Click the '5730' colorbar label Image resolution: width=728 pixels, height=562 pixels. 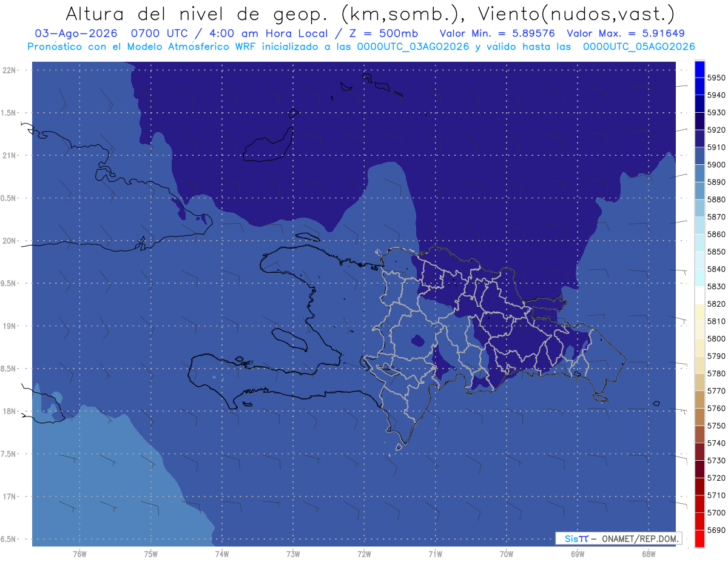716,460
